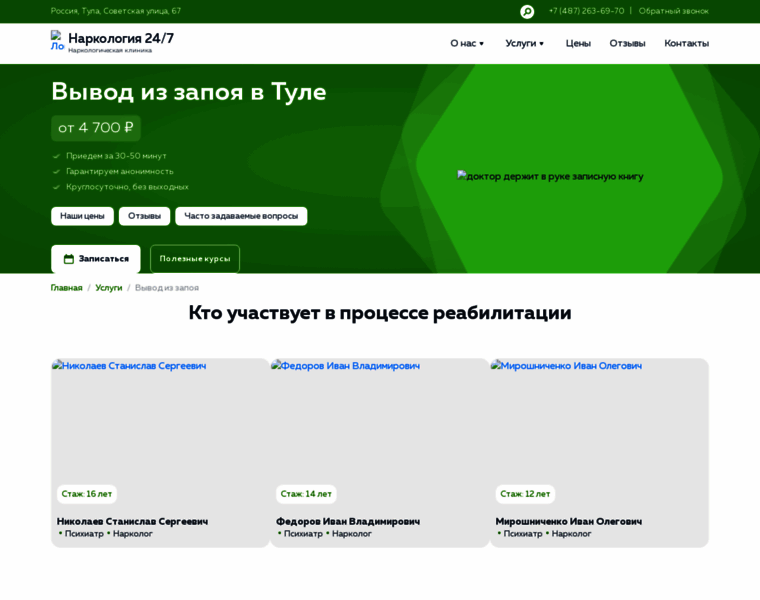Open the Цены menu item
The height and width of the screenshot is (600, 760).
click(578, 43)
